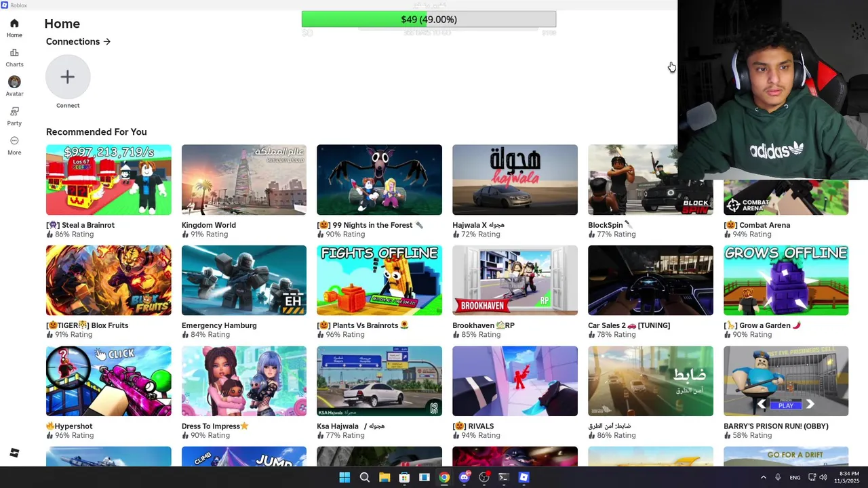Switch to Roblox in the taskbar
The height and width of the screenshot is (488, 868).
(x=524, y=477)
